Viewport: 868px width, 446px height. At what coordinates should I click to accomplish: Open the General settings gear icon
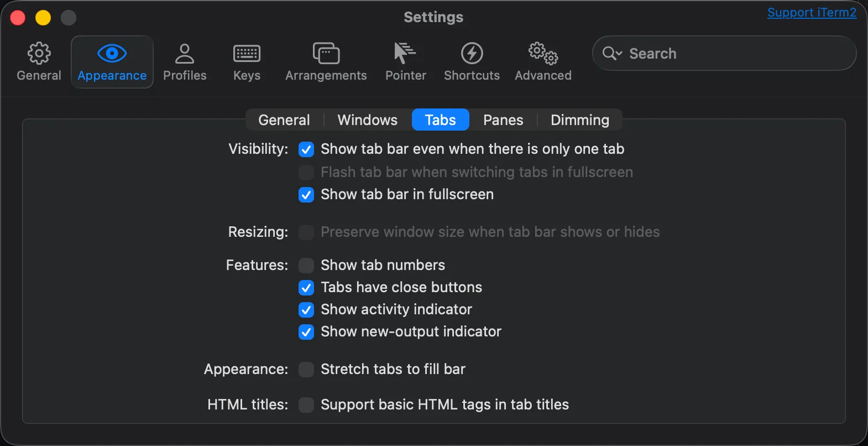click(x=39, y=54)
